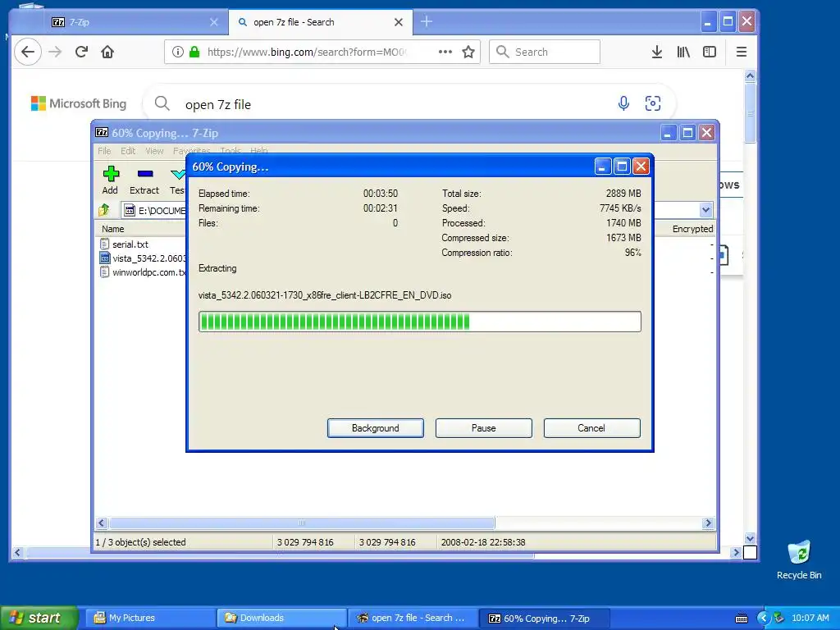The image size is (840, 630).
Task: Close the 7-Zip browser tab
Action: coord(214,22)
